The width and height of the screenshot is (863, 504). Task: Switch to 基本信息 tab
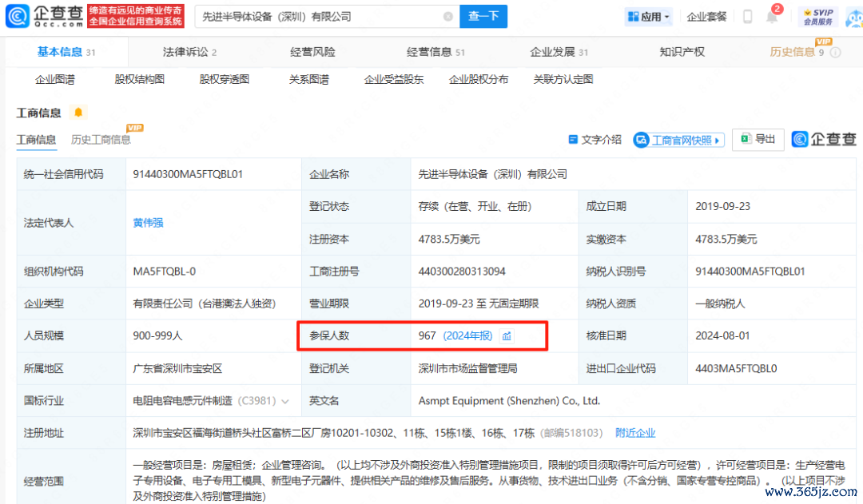coord(66,52)
